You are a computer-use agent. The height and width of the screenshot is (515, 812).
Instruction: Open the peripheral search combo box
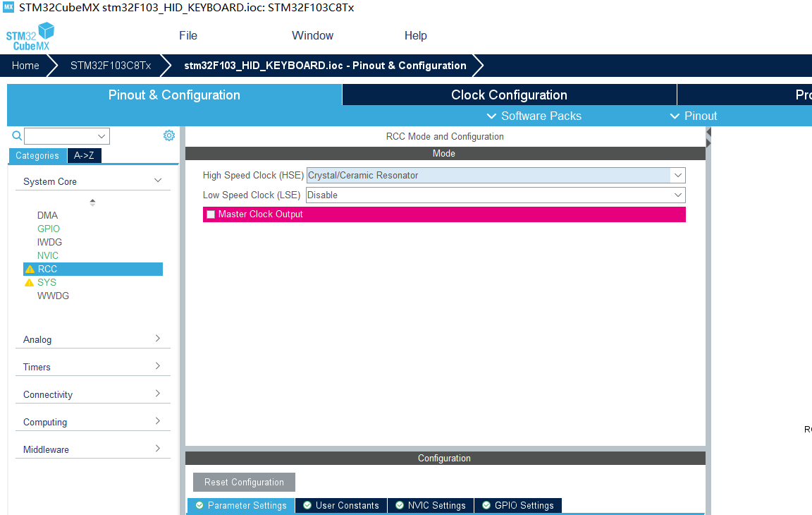click(67, 136)
